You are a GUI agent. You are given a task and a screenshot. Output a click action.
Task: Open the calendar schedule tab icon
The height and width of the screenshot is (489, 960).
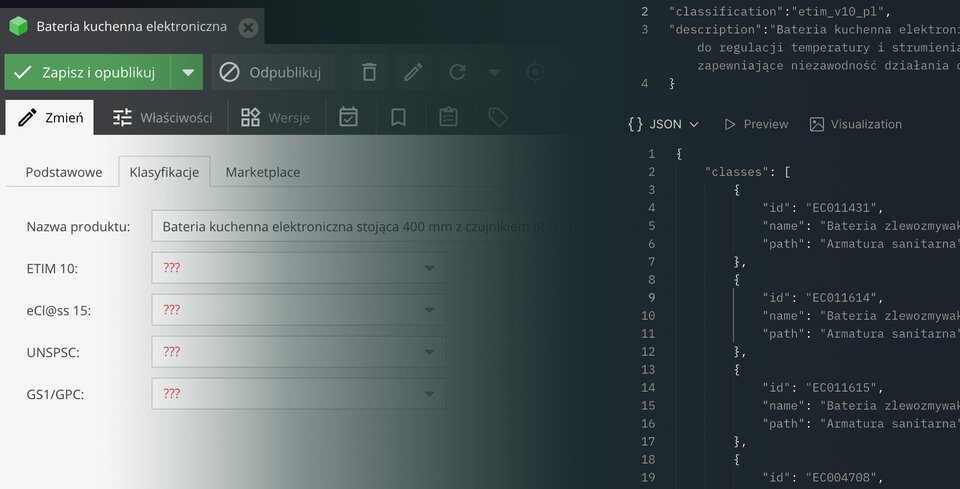[348, 117]
